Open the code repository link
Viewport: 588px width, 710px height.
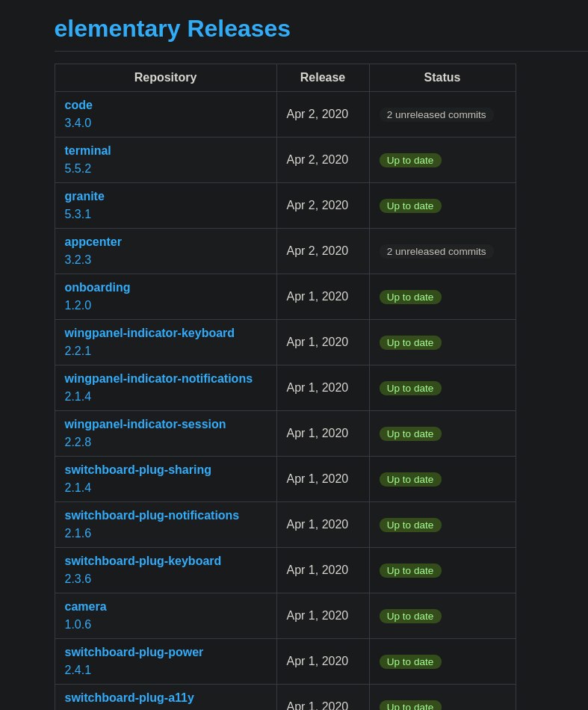(78, 105)
